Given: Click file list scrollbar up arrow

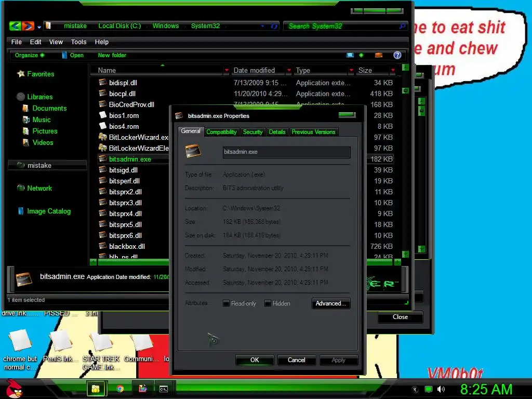Looking at the screenshot, I should pos(405,67).
